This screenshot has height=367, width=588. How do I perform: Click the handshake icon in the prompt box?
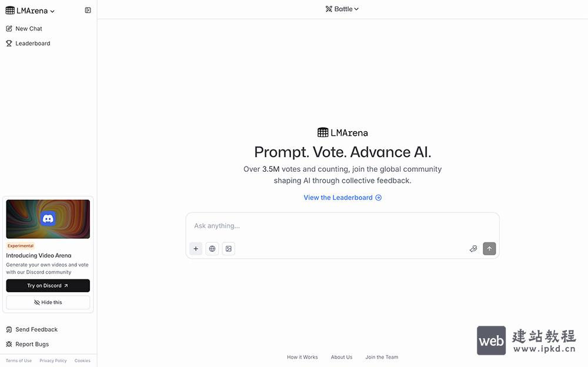coord(473,249)
